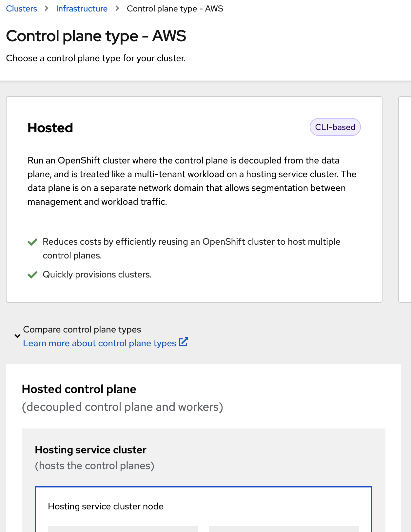Image resolution: width=411 pixels, height=532 pixels.
Task: Click the current breadcrumb 'Control plane type - AWS'
Action: [175, 9]
